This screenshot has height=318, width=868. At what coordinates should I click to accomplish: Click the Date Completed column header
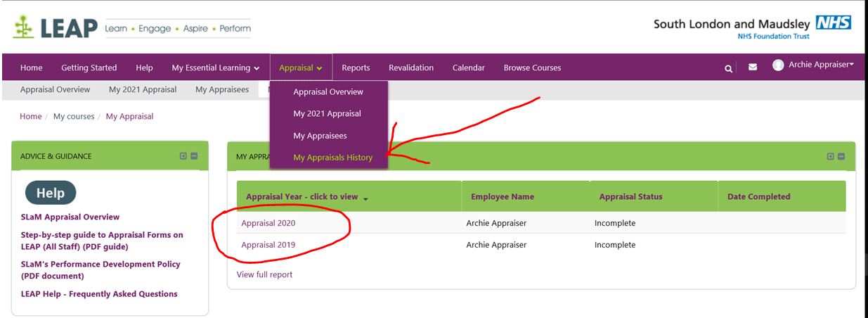coord(759,197)
